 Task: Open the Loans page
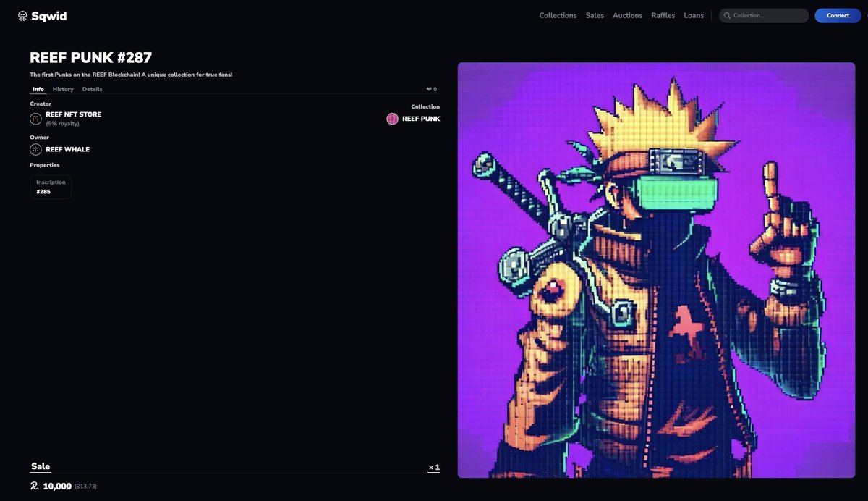point(694,15)
